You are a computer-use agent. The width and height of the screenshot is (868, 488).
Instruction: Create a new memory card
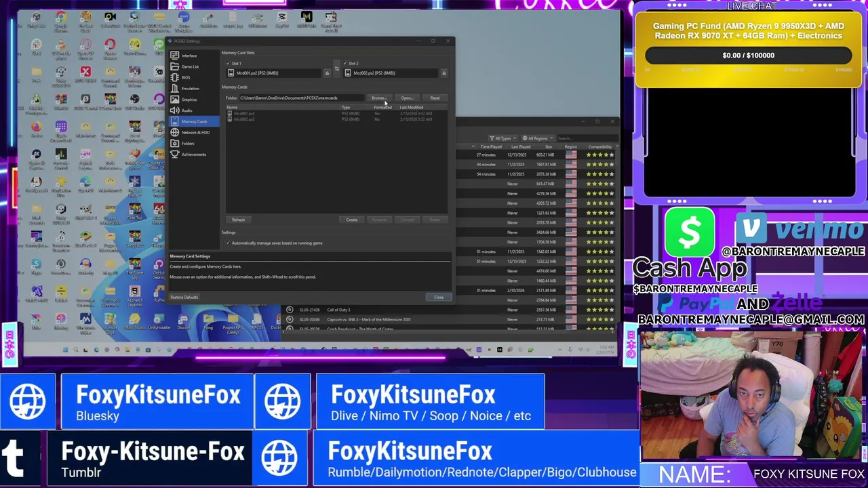click(351, 220)
